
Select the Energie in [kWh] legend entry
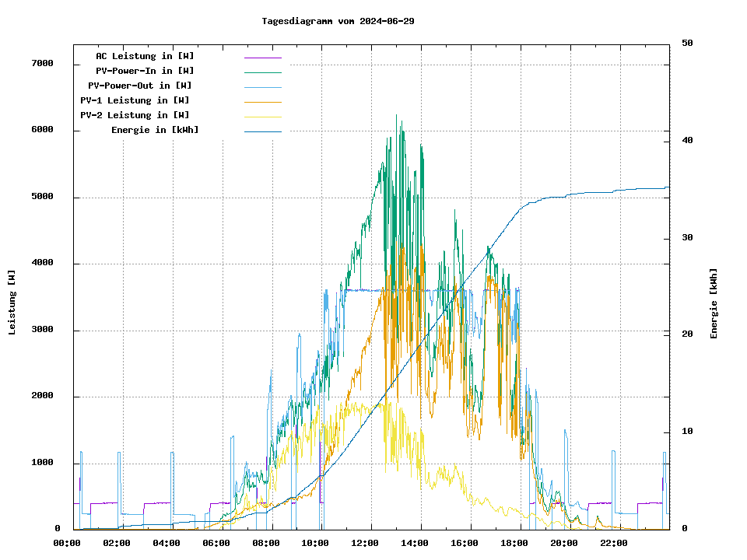pyautogui.click(x=155, y=130)
